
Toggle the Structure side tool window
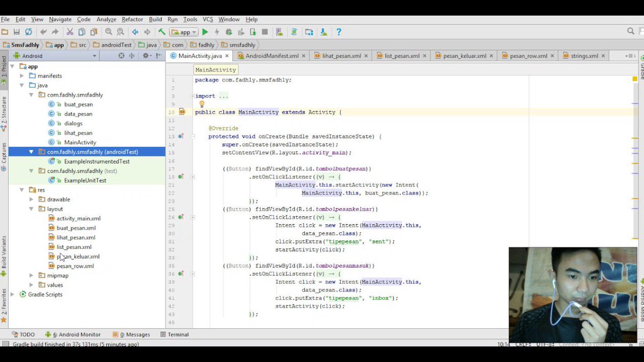tap(4, 113)
